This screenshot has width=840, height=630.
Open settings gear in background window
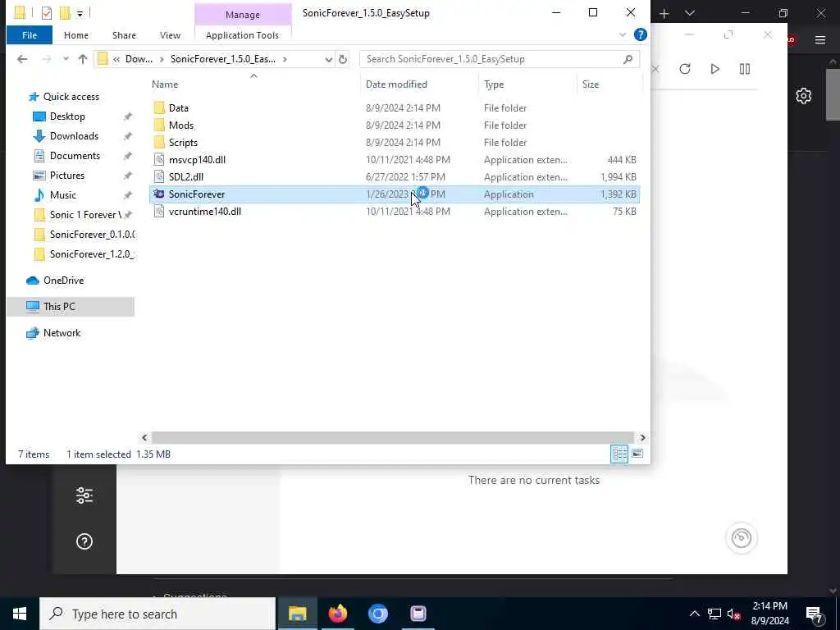[803, 96]
